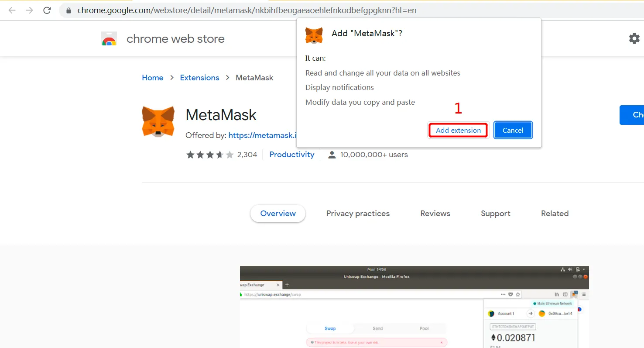The height and width of the screenshot is (348, 644).
Task: Click the padlock icon in address bar
Action: coord(69,10)
